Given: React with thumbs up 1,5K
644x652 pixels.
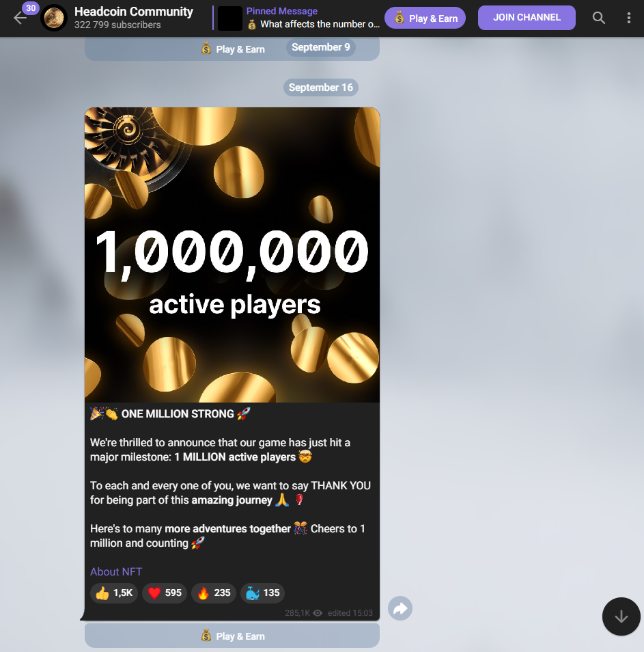Looking at the screenshot, I should (114, 593).
